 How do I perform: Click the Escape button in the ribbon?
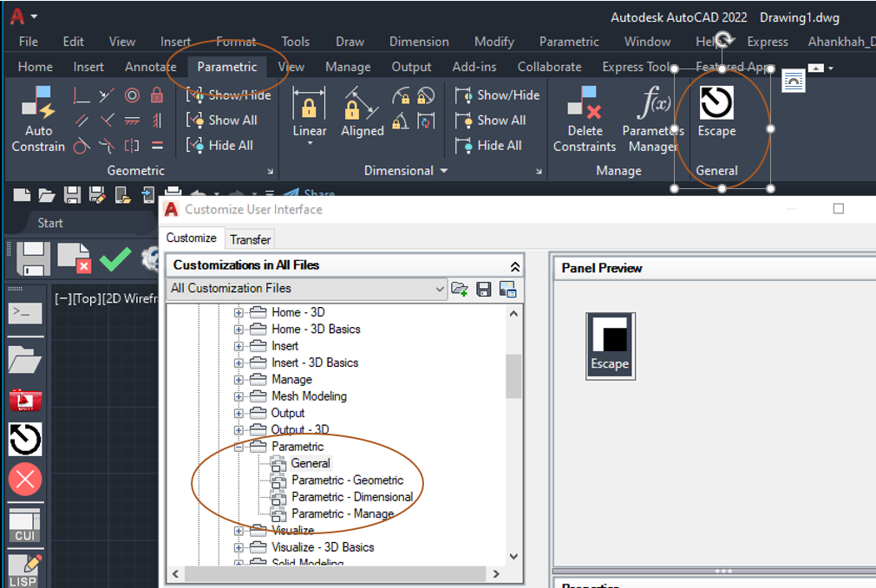click(x=716, y=112)
